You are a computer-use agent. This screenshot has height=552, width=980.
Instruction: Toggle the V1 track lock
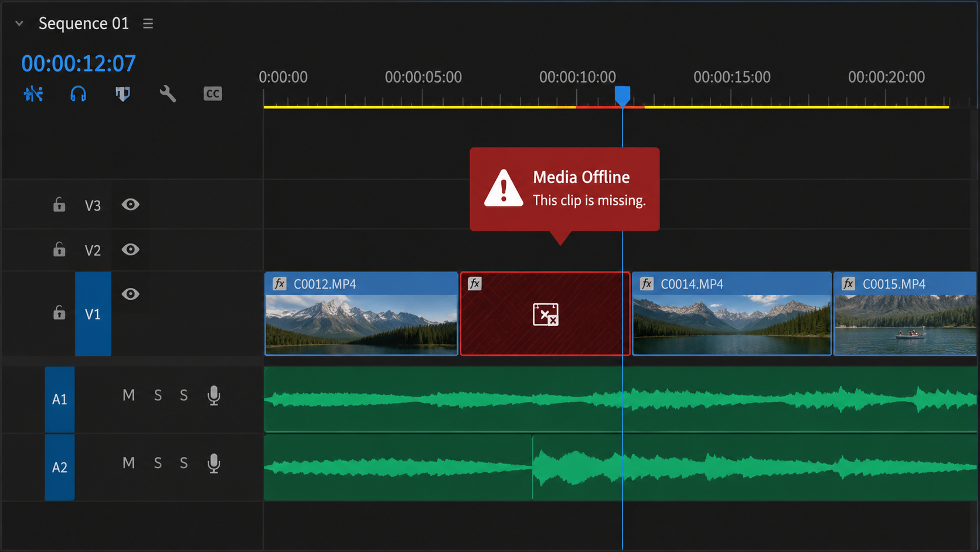59,312
